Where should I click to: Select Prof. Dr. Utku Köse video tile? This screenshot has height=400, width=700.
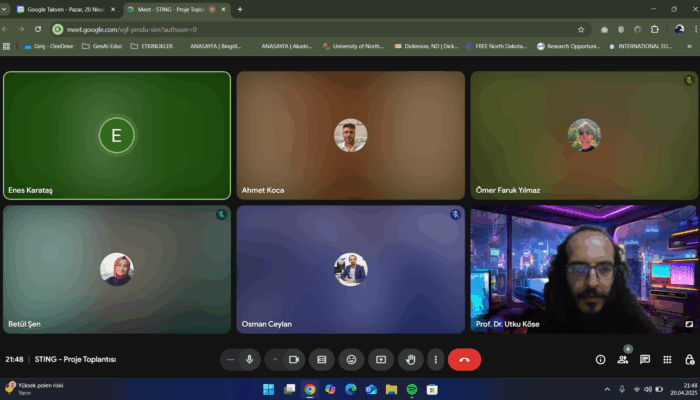pos(584,269)
